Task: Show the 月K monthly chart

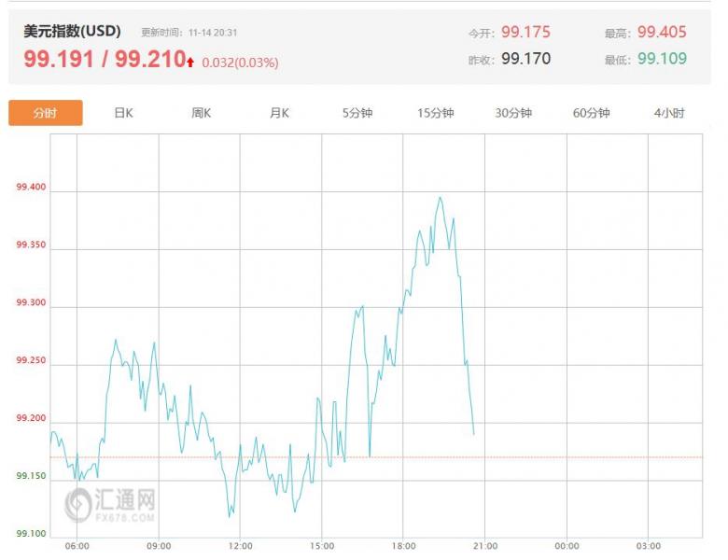Action: click(279, 113)
